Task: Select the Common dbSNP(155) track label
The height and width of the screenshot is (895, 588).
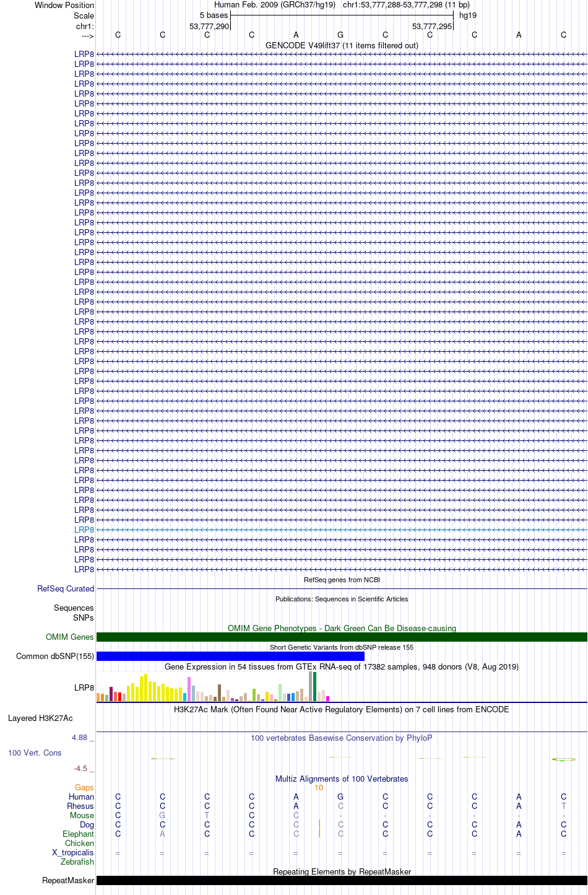Action: [55, 656]
